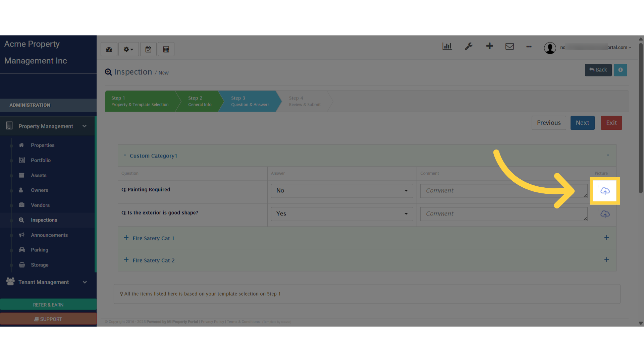644x362 pixels.
Task: Upload picture for Painting Required question
Action: point(605,191)
